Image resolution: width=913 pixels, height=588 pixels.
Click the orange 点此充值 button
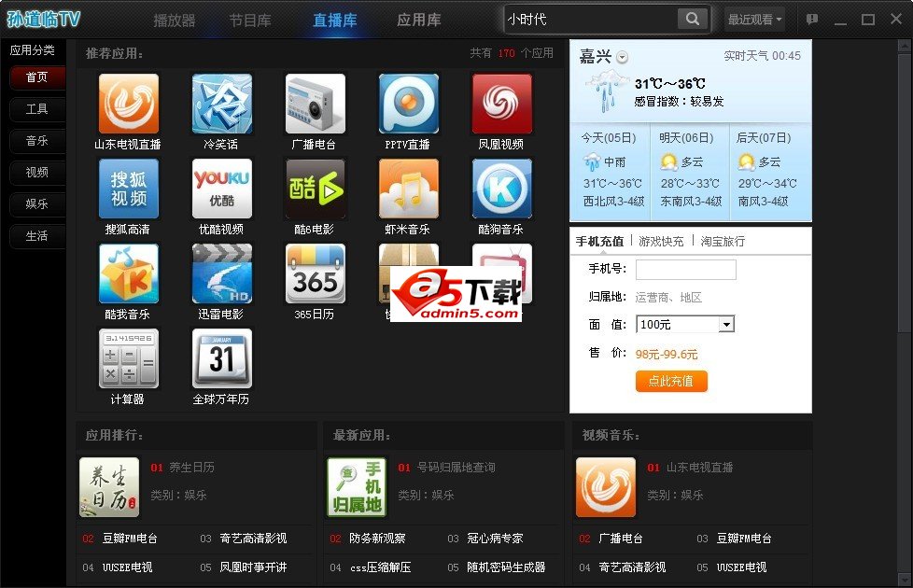[671, 382]
